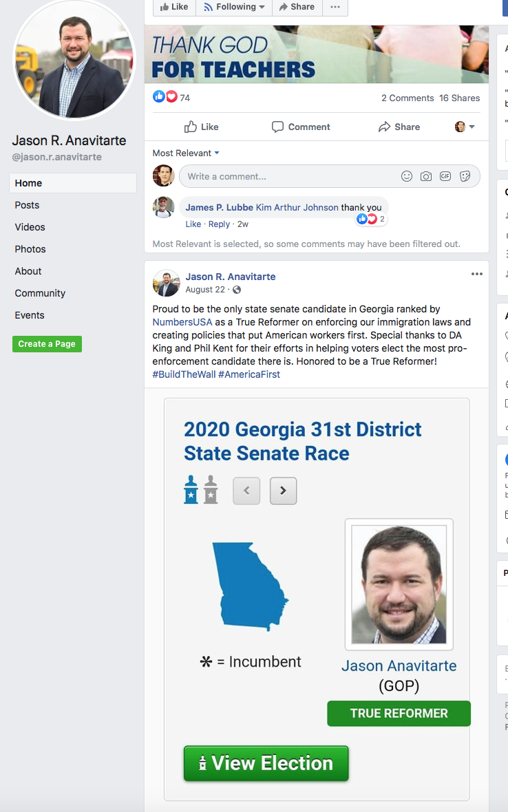Image resolution: width=508 pixels, height=812 pixels.
Task: Go to the About page tab
Action: (28, 271)
